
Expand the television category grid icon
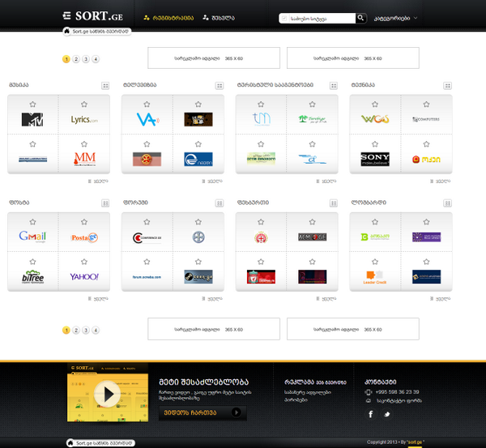[x=220, y=86]
